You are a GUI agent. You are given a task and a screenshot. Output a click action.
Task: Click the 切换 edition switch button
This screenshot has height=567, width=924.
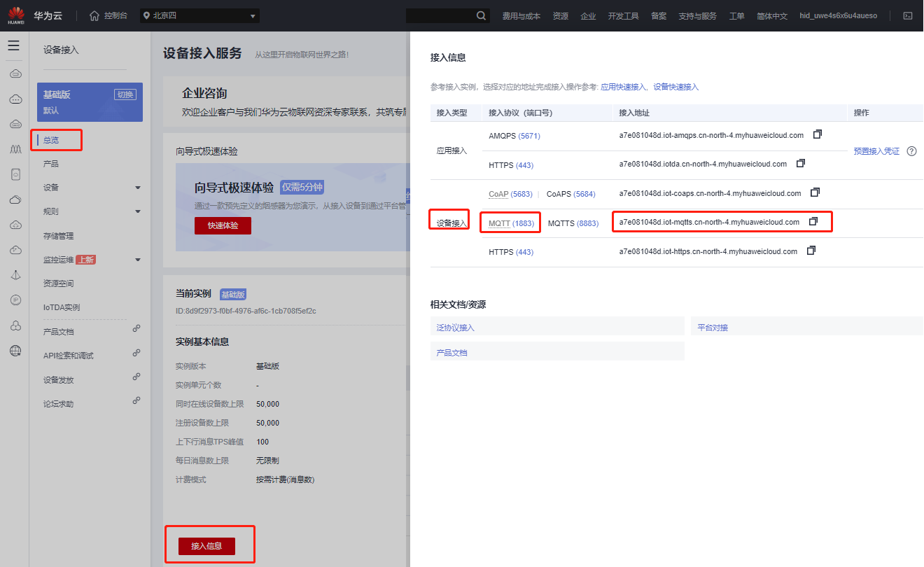[125, 95]
